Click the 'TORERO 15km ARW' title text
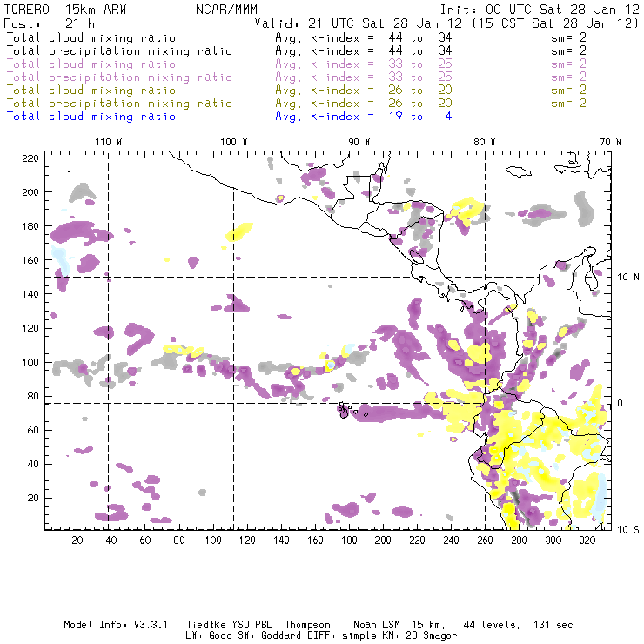The height and width of the screenshot is (644, 644). pyautogui.click(x=65, y=10)
